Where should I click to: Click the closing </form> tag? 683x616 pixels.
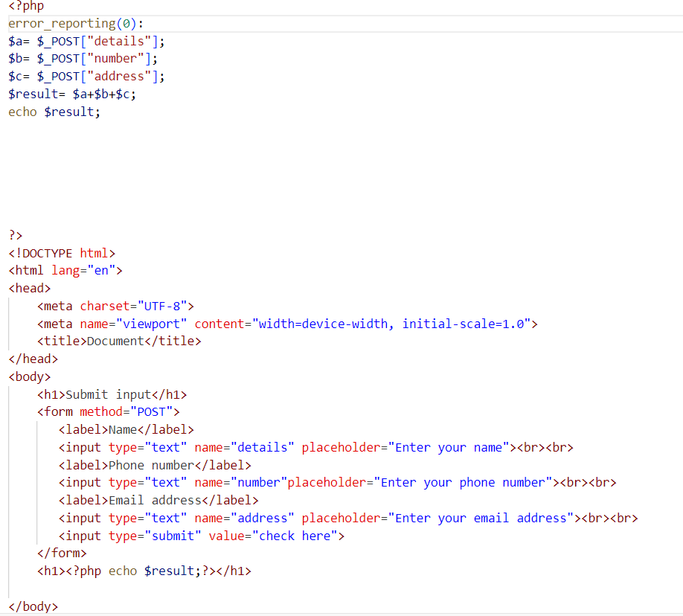(62, 554)
